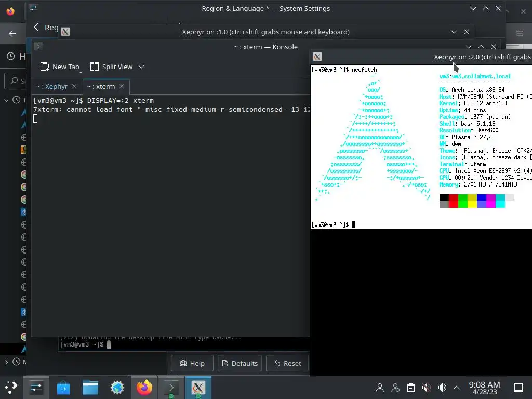Click the Konsole window menu icon
Image resolution: width=532 pixels, height=399 pixels.
(38, 46)
